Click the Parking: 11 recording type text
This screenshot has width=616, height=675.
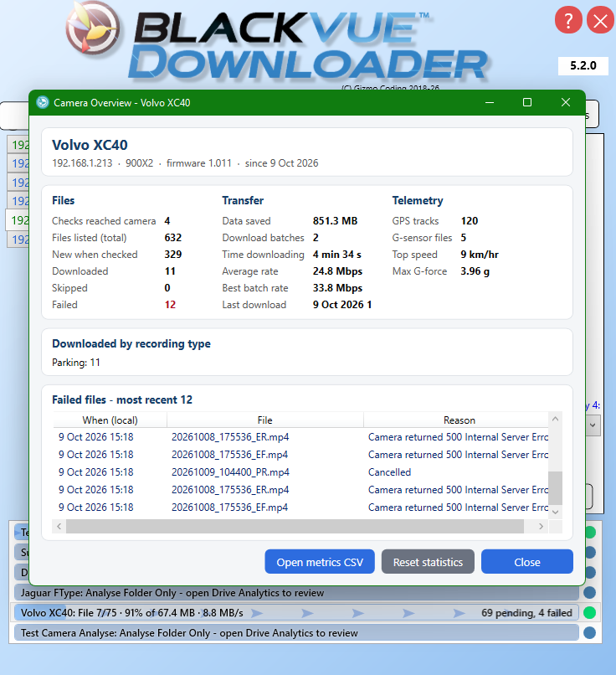(75, 363)
